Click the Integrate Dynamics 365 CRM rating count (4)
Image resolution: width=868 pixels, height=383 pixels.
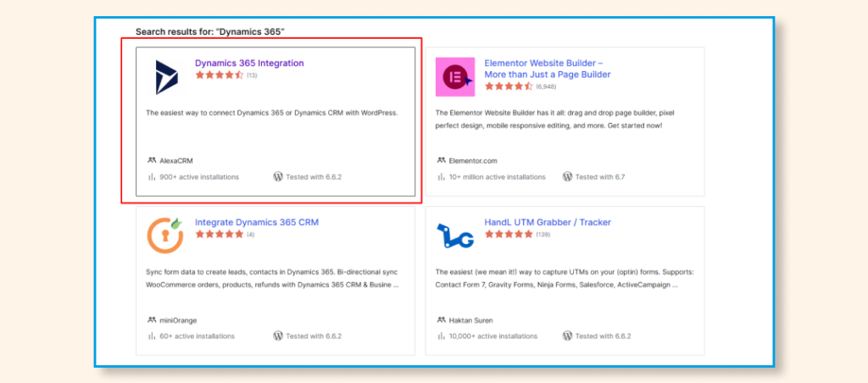(251, 235)
